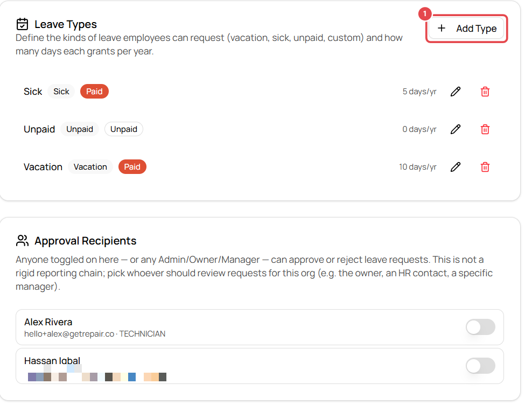Click the Alex Rivera name
532x405 pixels.
48,322
